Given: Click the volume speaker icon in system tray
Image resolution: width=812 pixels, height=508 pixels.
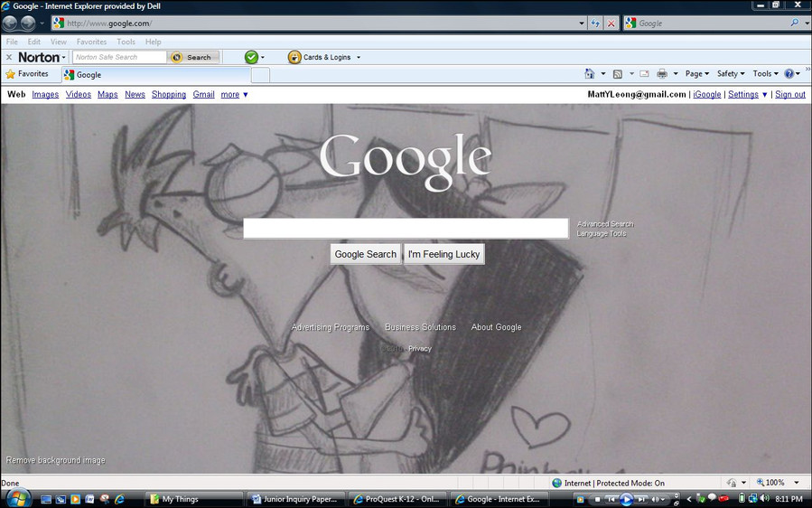Looking at the screenshot, I should coord(765,499).
